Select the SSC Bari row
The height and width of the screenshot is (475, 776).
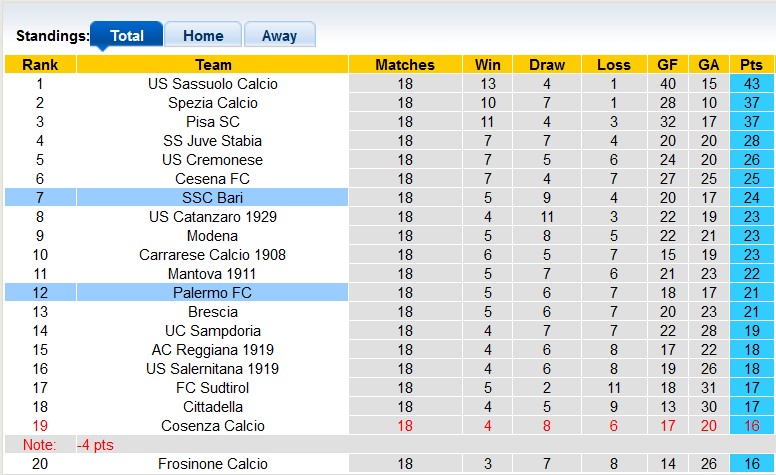click(212, 198)
